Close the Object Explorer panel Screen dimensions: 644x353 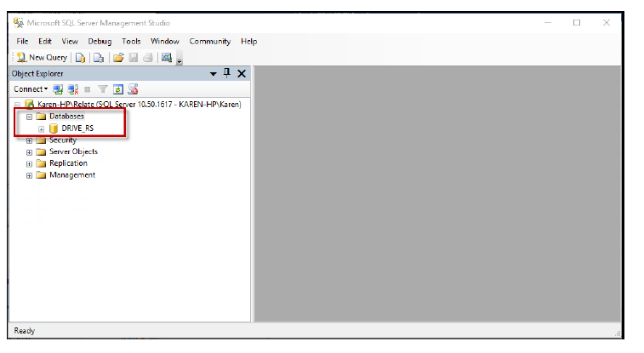coord(242,73)
